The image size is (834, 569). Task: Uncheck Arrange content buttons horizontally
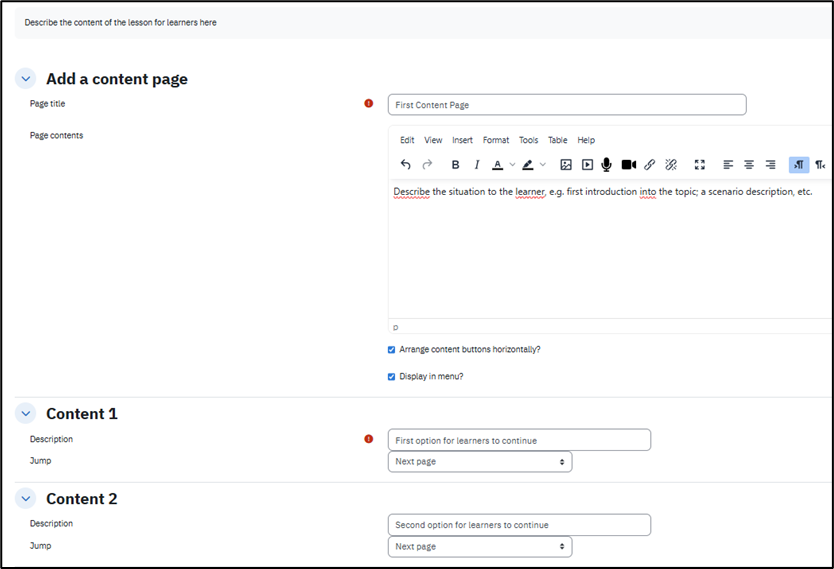(392, 350)
